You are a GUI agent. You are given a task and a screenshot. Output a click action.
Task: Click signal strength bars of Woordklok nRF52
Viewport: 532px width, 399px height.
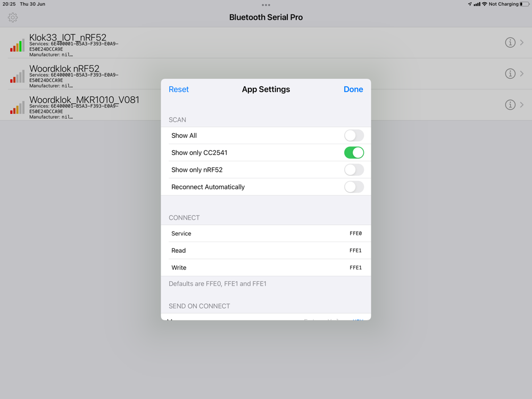[18, 76]
